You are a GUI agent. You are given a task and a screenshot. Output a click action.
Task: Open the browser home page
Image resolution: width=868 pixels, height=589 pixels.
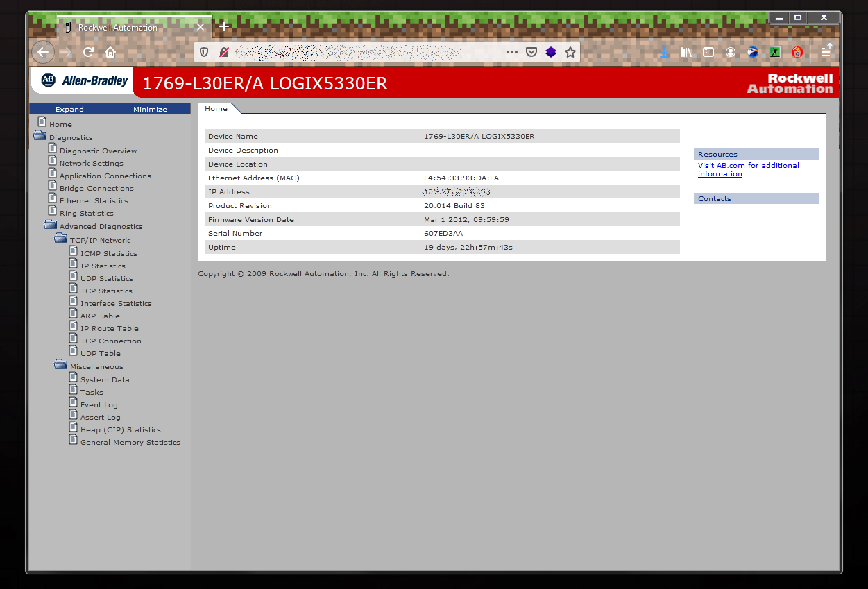click(110, 52)
